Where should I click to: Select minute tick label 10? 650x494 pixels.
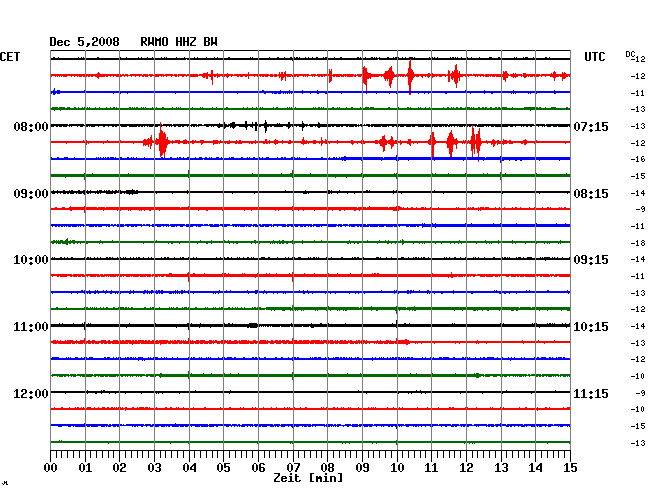pyautogui.click(x=397, y=468)
